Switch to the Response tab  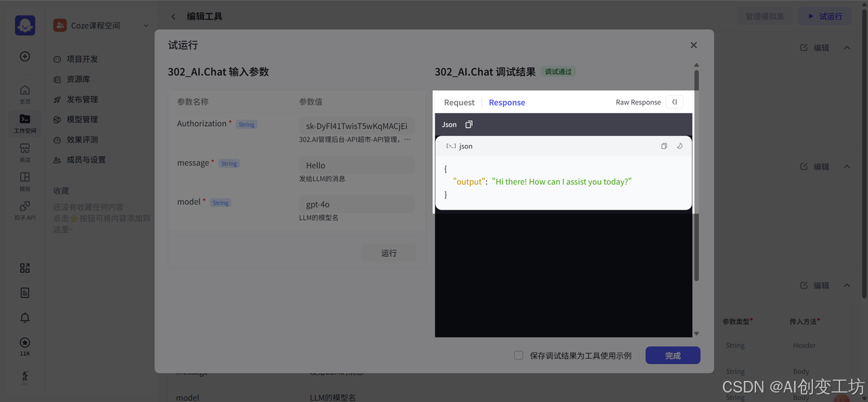click(x=507, y=102)
